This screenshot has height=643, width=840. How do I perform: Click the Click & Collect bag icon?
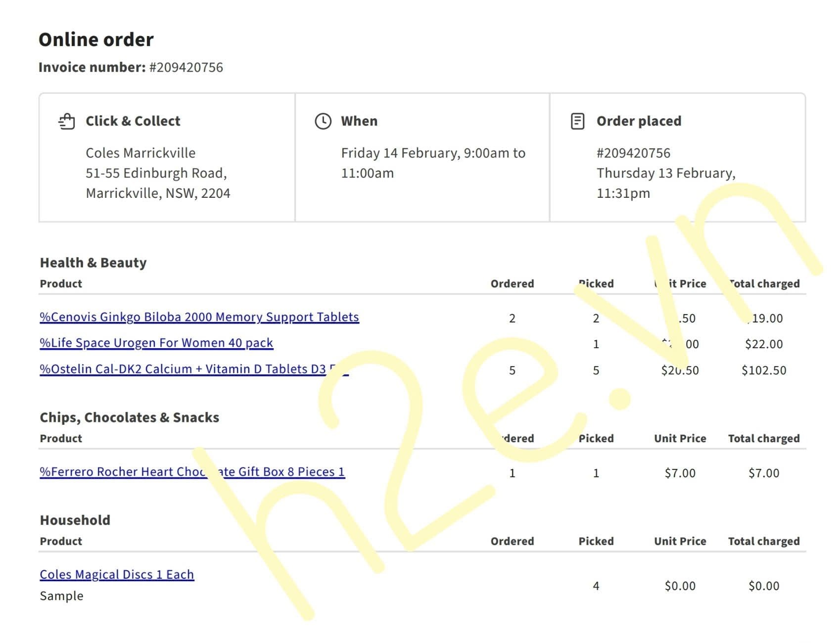(67, 121)
